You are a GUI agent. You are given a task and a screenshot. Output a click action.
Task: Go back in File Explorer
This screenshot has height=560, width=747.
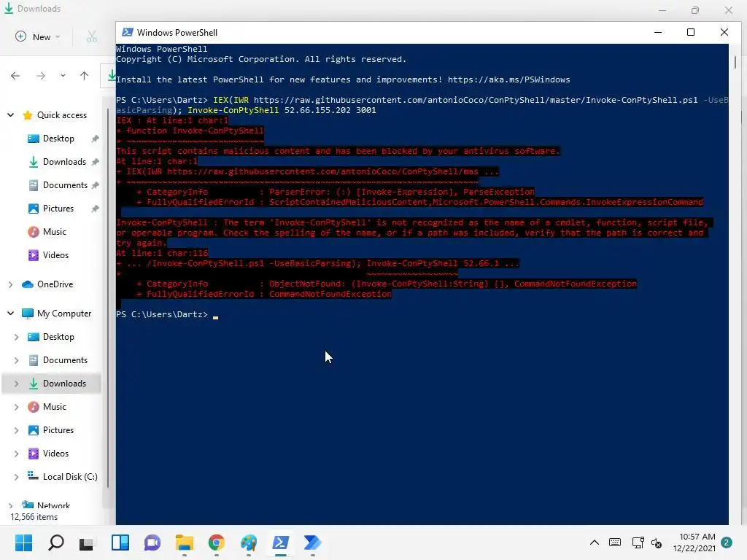click(15, 76)
